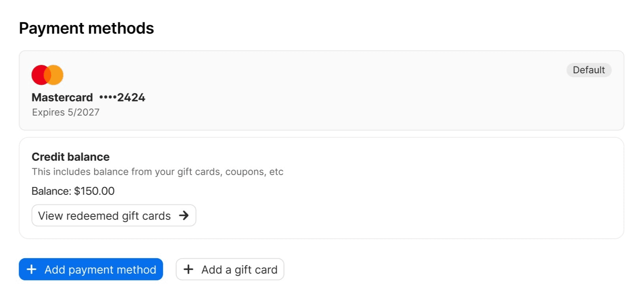Click the Default badge on the Mastercard

pos(589,70)
